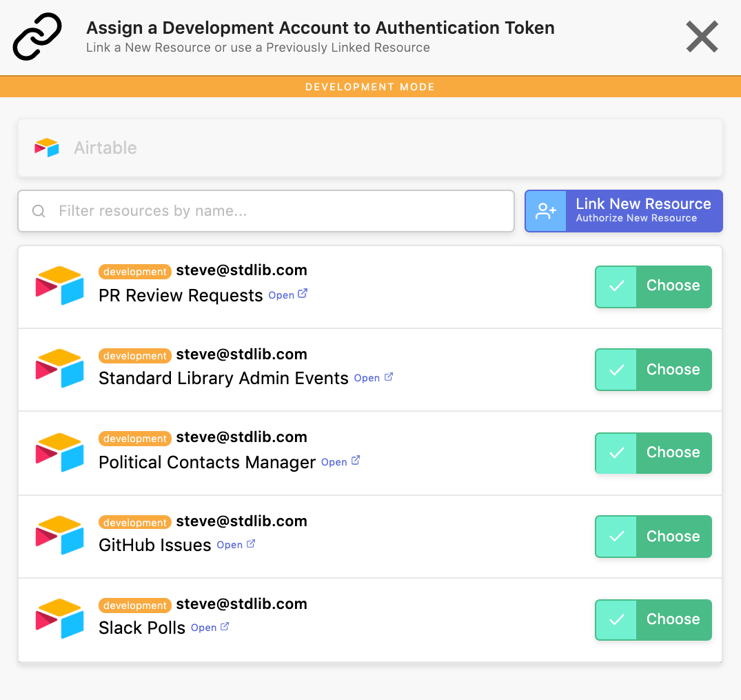This screenshot has height=700, width=741.
Task: Click the chain link icon in header
Action: click(37, 37)
